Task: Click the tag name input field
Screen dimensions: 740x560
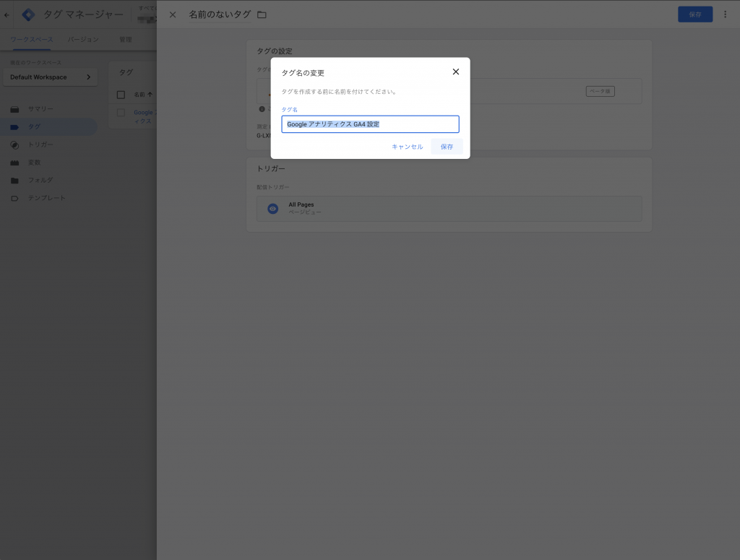Action: point(370,124)
